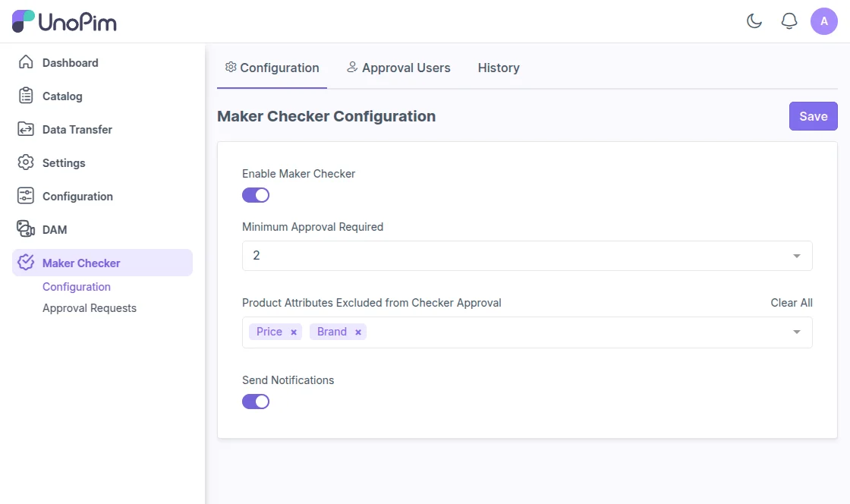Click the Send Notifications label
Viewport: 850px width, 504px height.
tap(288, 380)
